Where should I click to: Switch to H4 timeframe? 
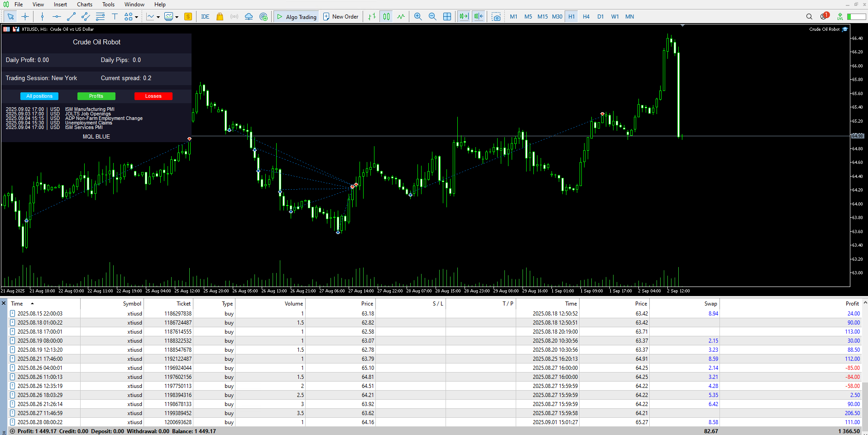coord(586,17)
